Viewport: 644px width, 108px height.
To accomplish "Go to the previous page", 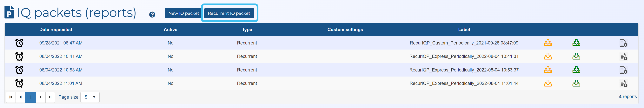I will tap(21, 97).
